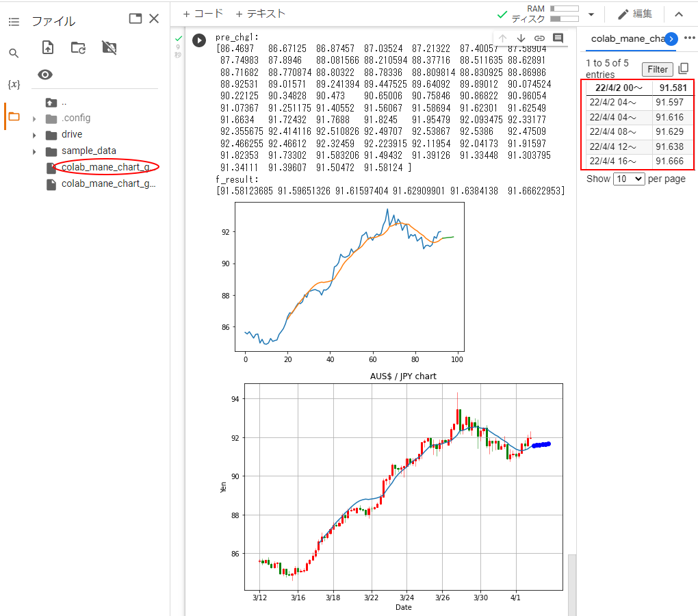Image resolution: width=698 pixels, height=616 pixels.
Task: Open the variables {x} panel
Action: [14, 84]
